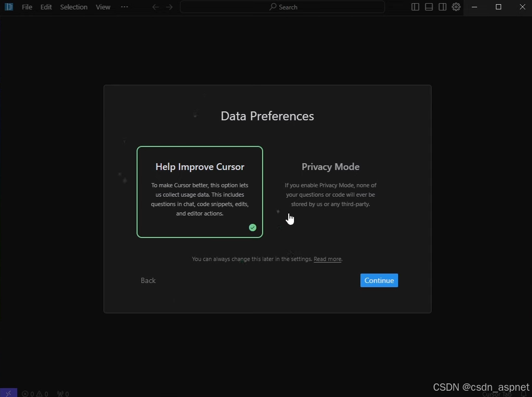Maximize the Cursor window
Viewport: 532px width, 397px height.
click(x=499, y=7)
